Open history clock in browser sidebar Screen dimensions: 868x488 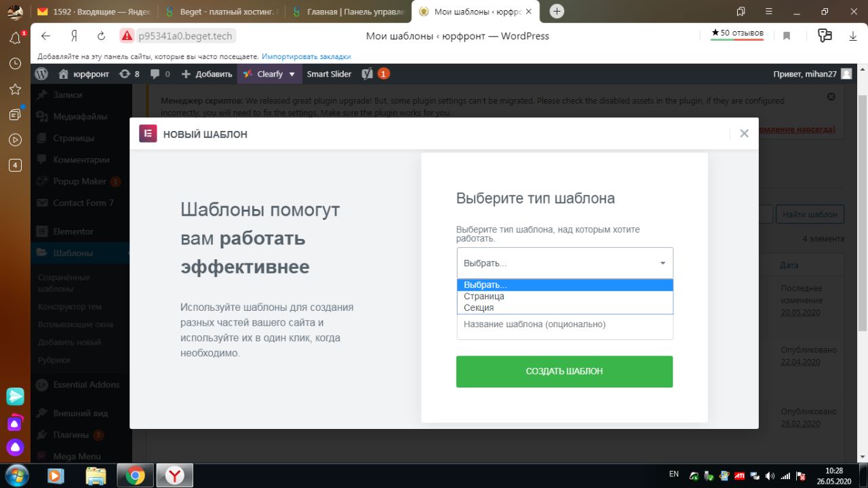click(15, 64)
